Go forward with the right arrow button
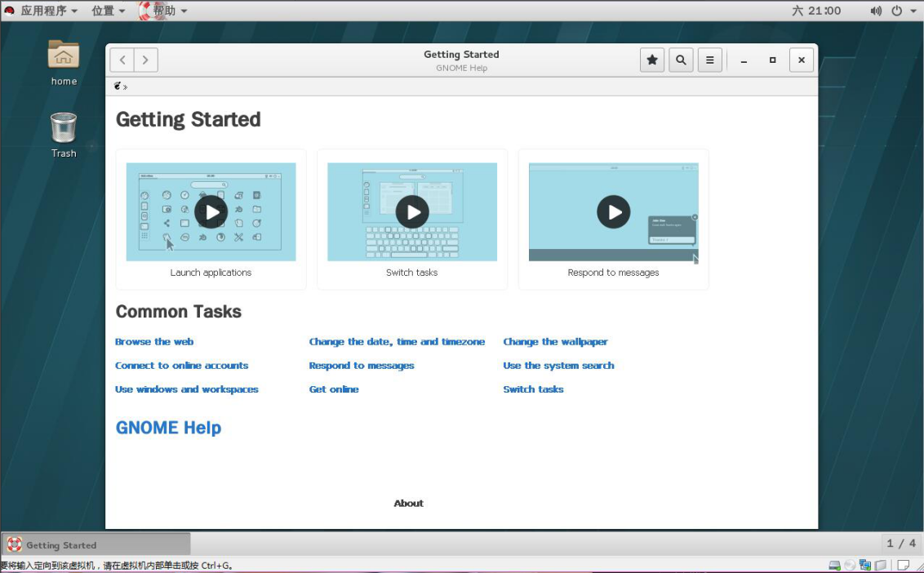The image size is (924, 573). click(x=145, y=60)
